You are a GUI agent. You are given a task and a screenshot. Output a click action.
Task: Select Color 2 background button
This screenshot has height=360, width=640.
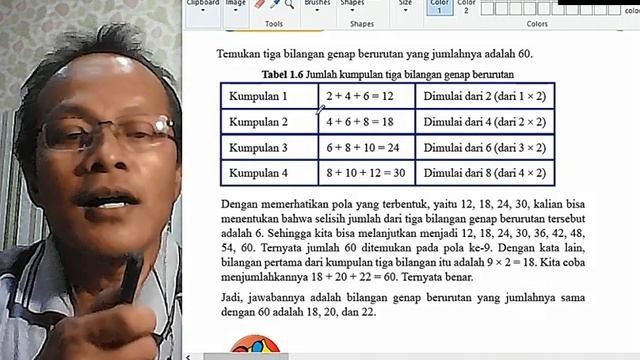click(x=466, y=7)
